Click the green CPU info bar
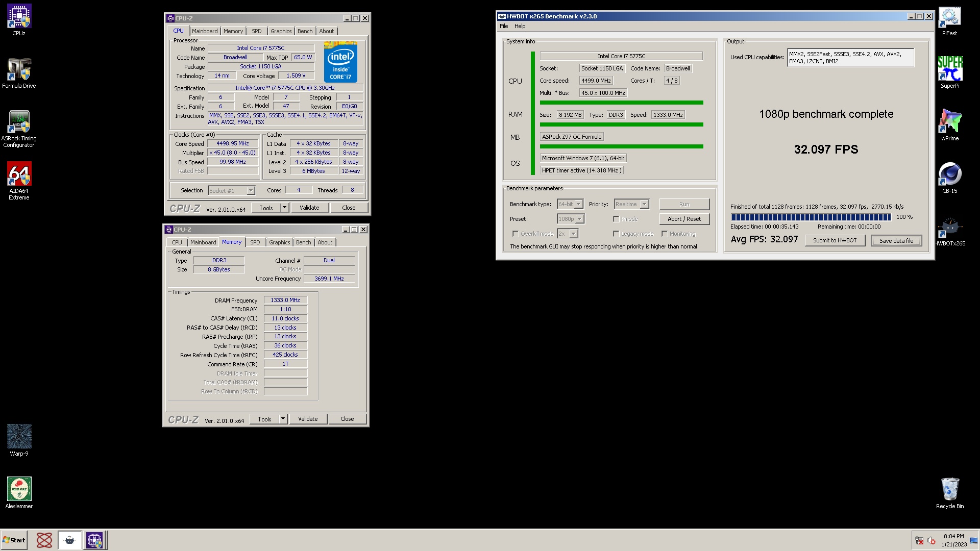 pos(621,103)
